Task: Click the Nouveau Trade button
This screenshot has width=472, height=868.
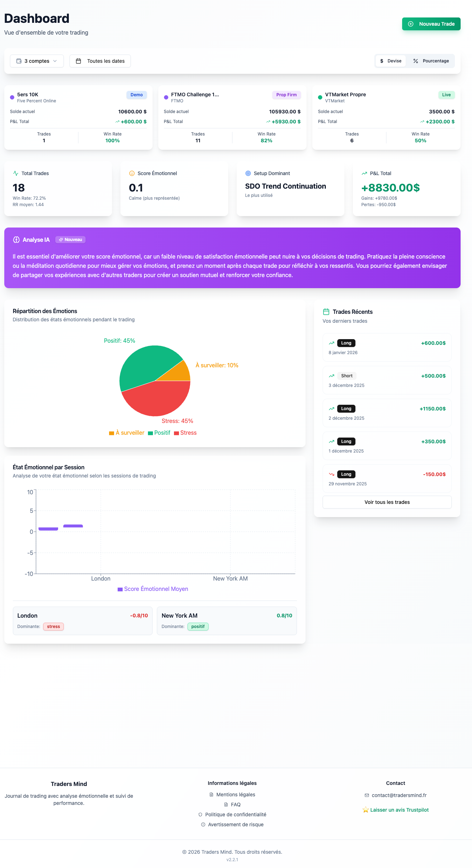Action: coord(431,24)
